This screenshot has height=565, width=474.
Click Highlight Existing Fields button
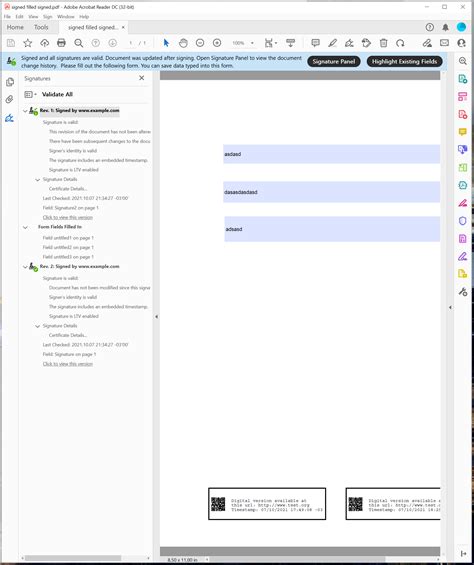click(404, 61)
